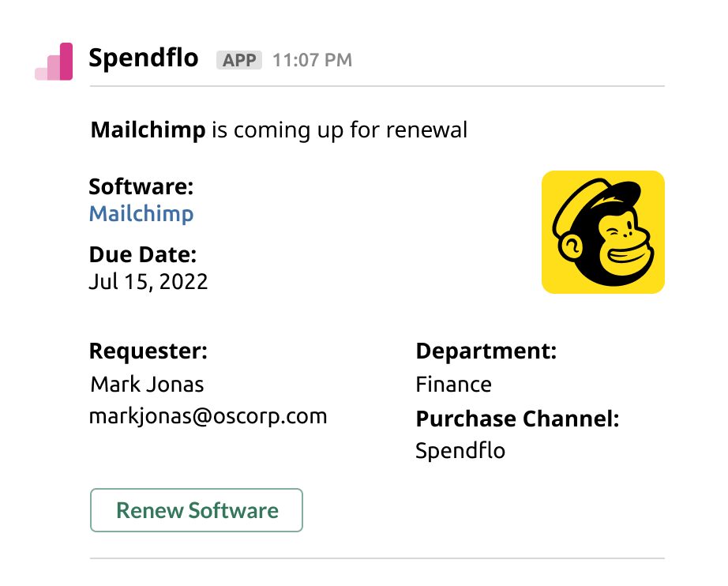Click the markjonas@oscorp.com email address

pos(208,416)
